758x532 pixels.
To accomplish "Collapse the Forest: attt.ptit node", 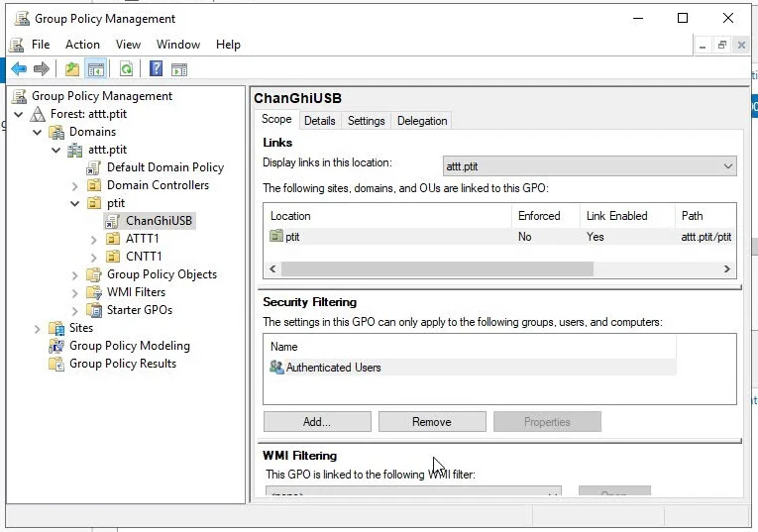I will coord(19,115).
